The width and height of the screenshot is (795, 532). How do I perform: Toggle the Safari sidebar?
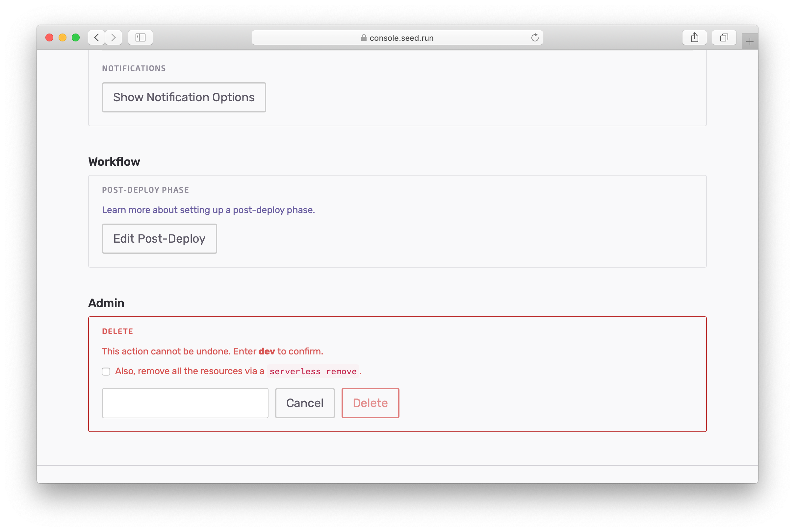[140, 37]
